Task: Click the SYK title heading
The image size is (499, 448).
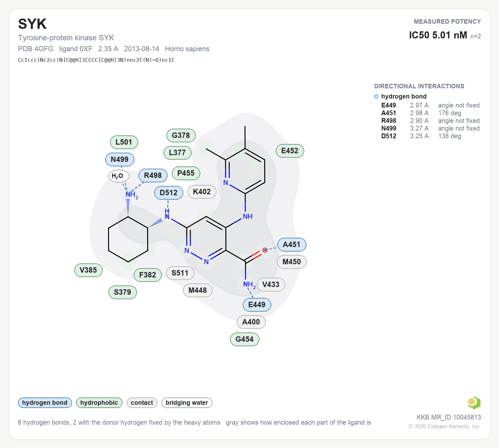Action: pos(32,24)
